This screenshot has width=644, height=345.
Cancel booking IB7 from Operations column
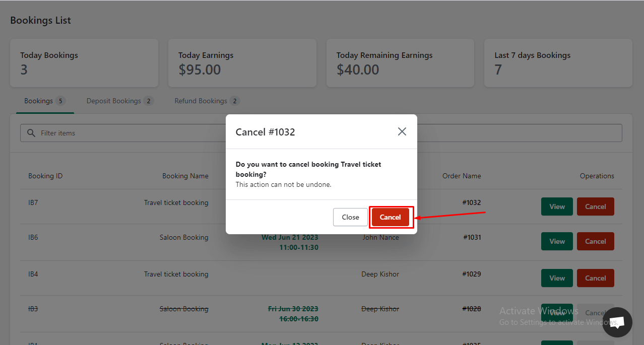(x=595, y=206)
